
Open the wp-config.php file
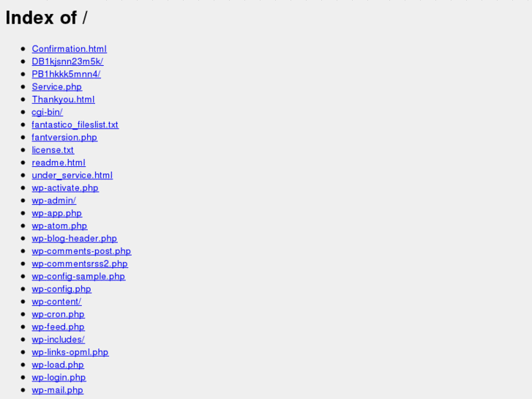pyautogui.click(x=61, y=289)
